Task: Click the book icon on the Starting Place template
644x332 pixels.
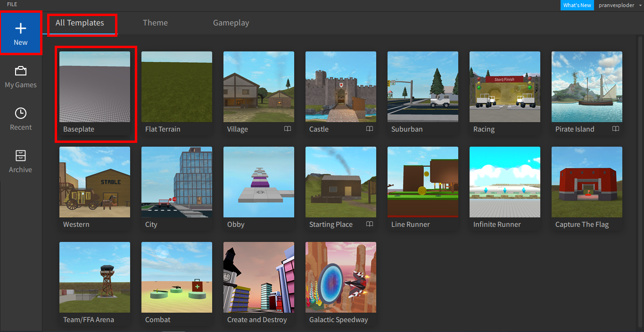Action: [x=370, y=224]
